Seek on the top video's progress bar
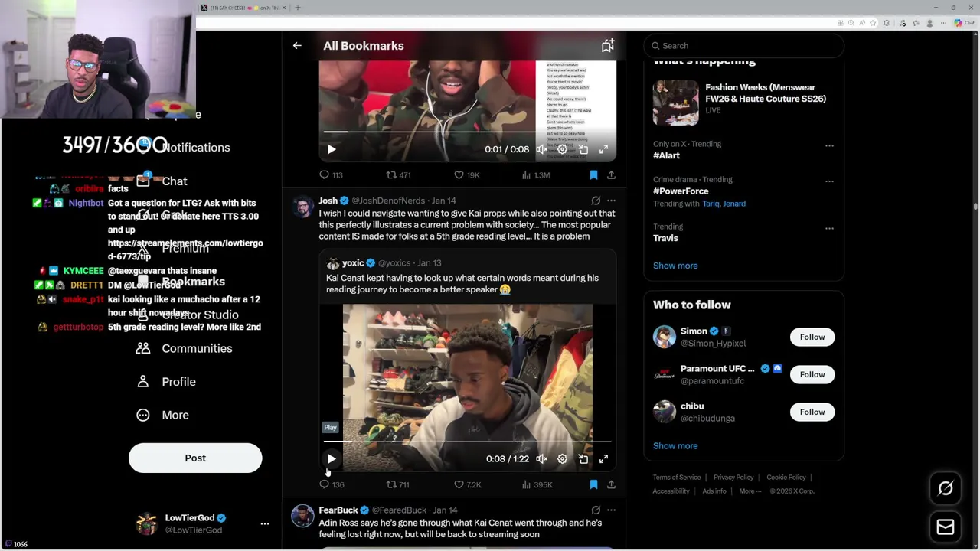Image resolution: width=980 pixels, height=551 pixels. coord(467,132)
